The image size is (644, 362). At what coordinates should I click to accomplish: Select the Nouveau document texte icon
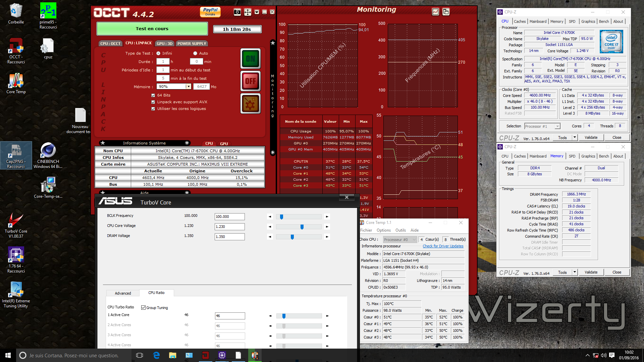[x=80, y=121]
